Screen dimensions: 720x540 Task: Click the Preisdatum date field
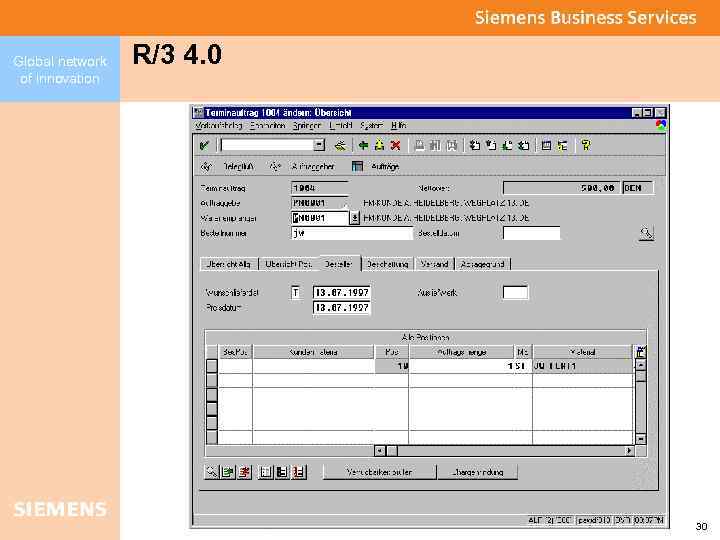pos(342,308)
